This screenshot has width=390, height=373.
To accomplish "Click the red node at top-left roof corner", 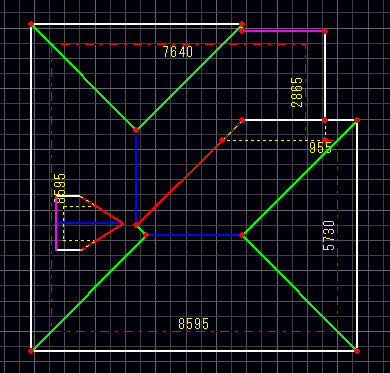I will click(31, 24).
